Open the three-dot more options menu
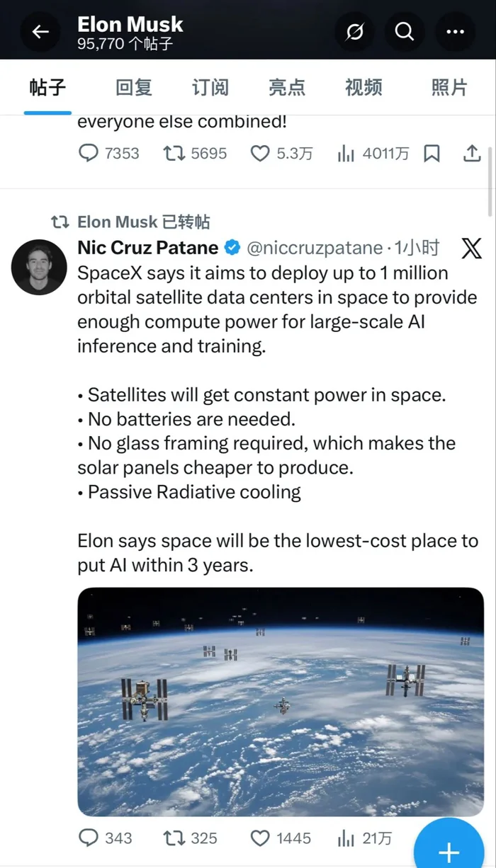Viewport: 496px width, 868px height. (454, 32)
